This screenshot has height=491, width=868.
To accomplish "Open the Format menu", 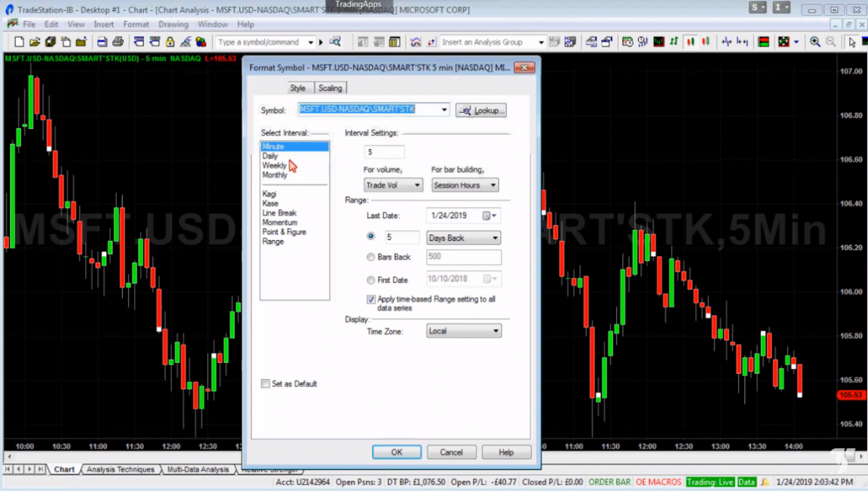I will 136,24.
